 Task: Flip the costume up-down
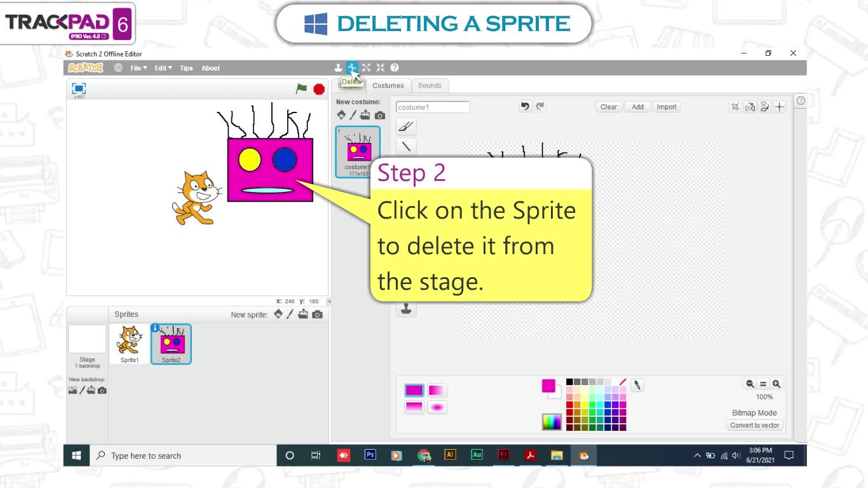coord(764,107)
